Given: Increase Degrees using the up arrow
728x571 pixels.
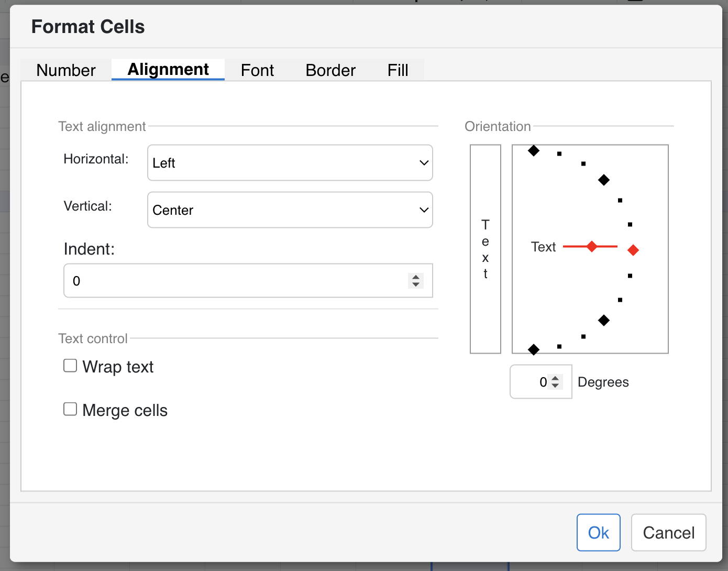Looking at the screenshot, I should (555, 378).
